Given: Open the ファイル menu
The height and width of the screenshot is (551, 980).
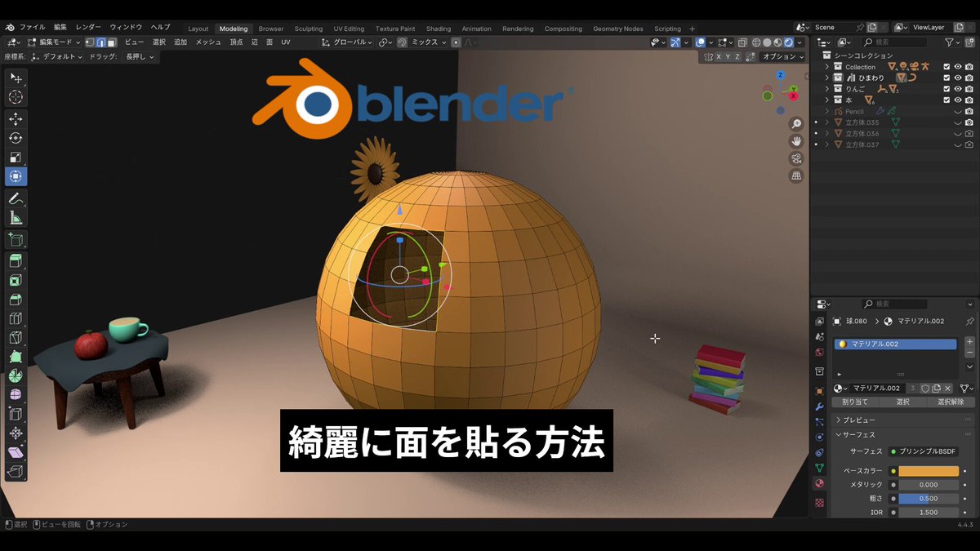Looking at the screenshot, I should (x=32, y=27).
